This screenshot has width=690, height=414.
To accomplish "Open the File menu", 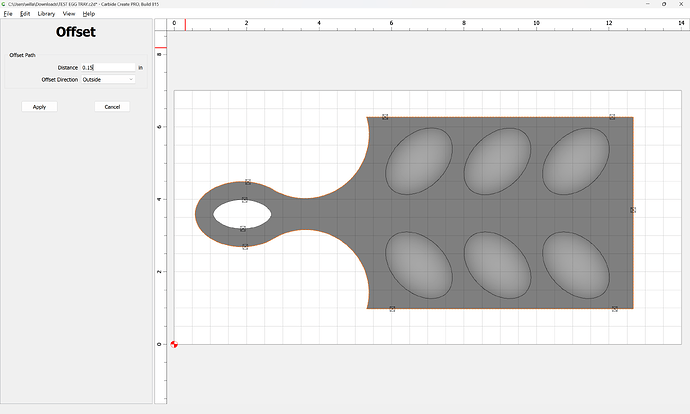I will (8, 14).
